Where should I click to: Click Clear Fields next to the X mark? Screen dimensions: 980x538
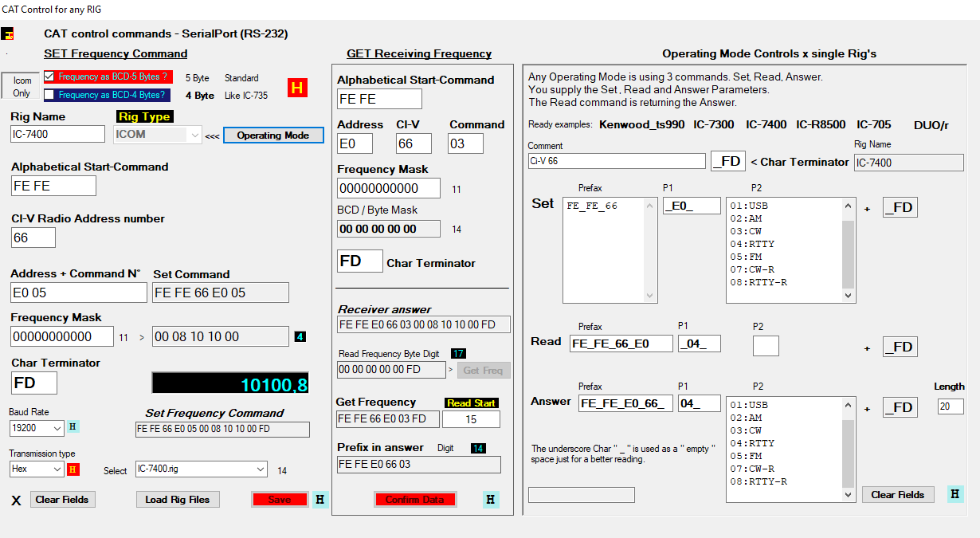(x=64, y=500)
